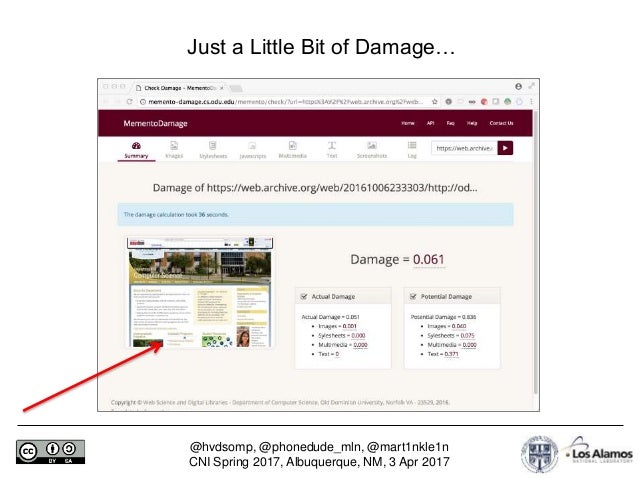
Task: Switch to the Images tab
Action: [174, 150]
